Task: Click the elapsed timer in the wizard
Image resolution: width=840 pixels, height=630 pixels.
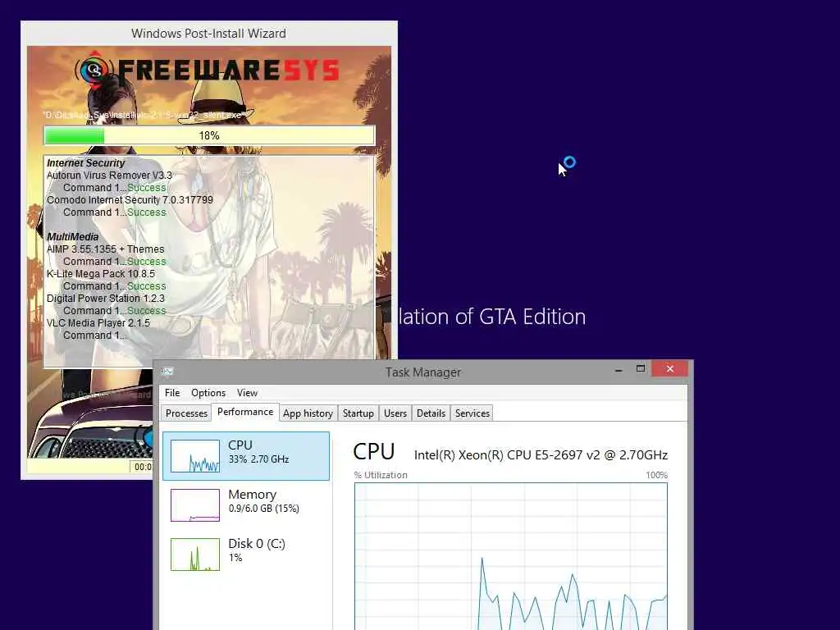Action: click(141, 467)
